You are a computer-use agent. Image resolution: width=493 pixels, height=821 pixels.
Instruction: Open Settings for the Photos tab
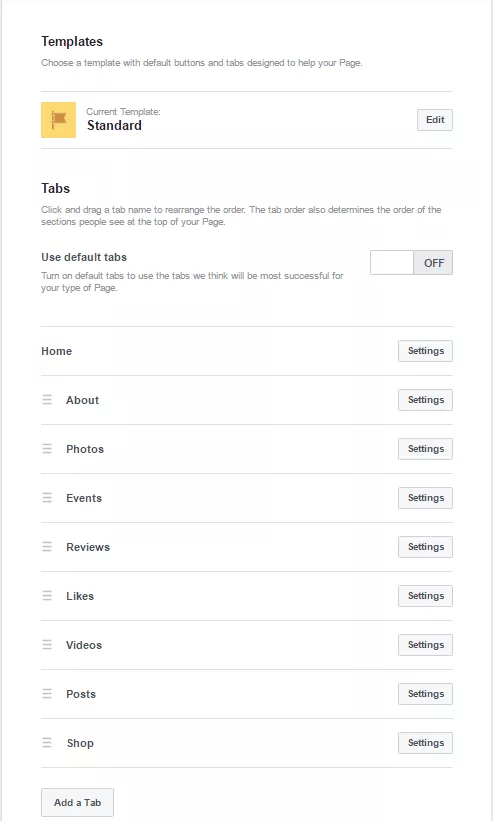(x=425, y=449)
